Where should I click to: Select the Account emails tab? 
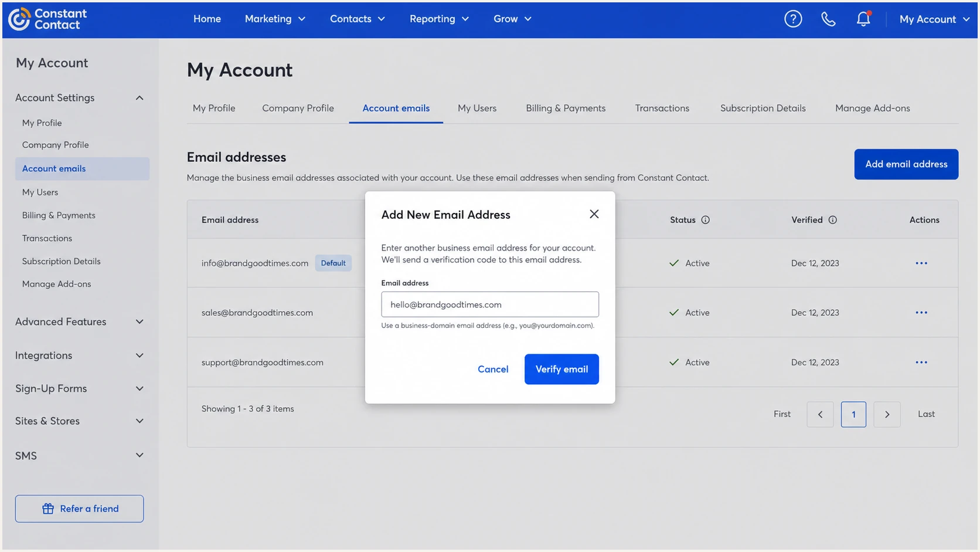click(x=396, y=108)
